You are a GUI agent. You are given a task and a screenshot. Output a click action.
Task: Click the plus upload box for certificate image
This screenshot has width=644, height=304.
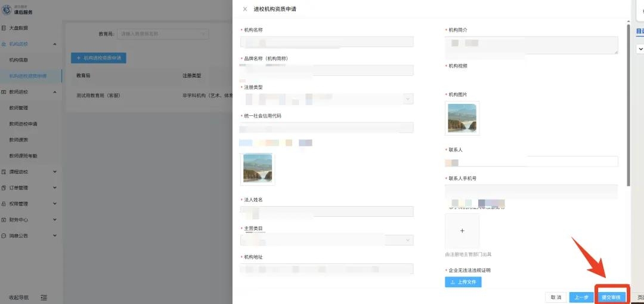click(462, 231)
